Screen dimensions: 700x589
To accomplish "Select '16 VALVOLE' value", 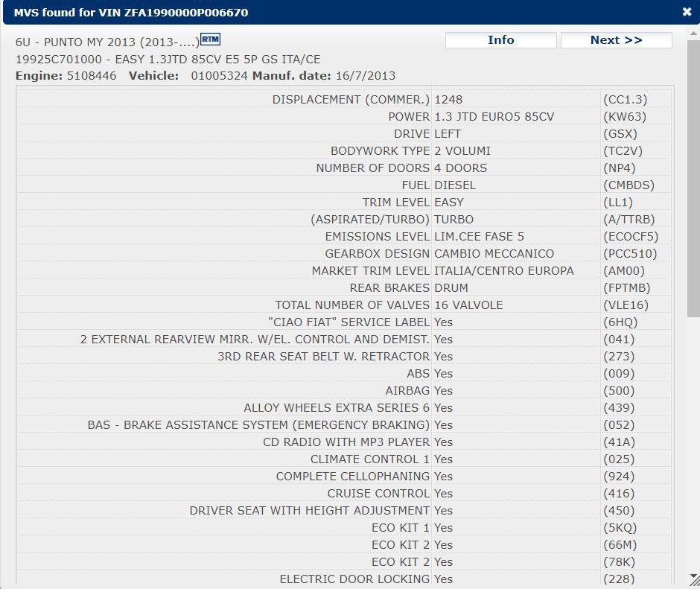I will point(468,305).
